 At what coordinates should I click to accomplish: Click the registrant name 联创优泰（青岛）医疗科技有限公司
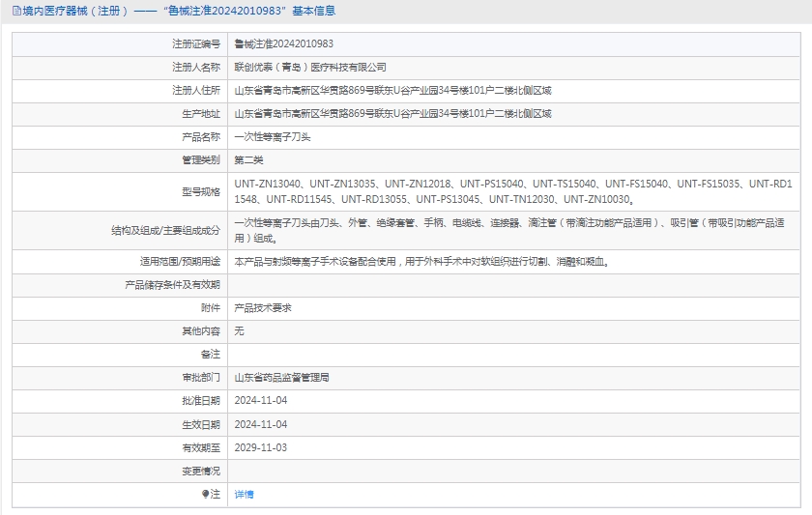[310, 68]
